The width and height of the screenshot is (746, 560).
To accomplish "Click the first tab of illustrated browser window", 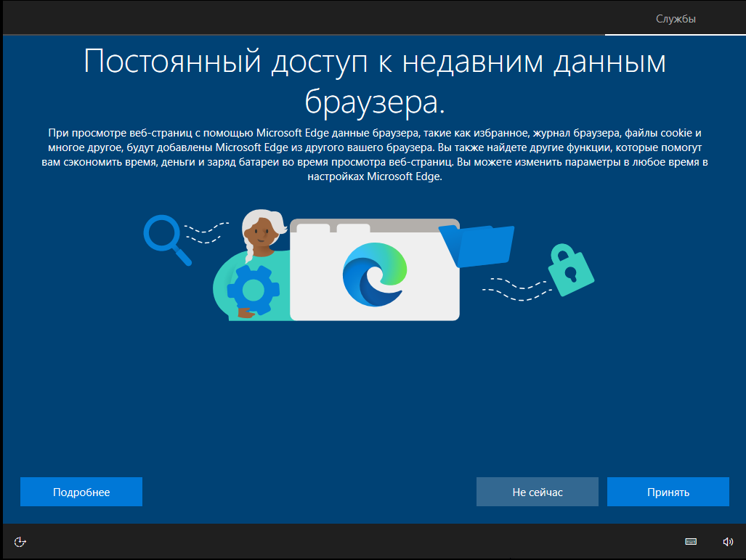I will (x=313, y=228).
